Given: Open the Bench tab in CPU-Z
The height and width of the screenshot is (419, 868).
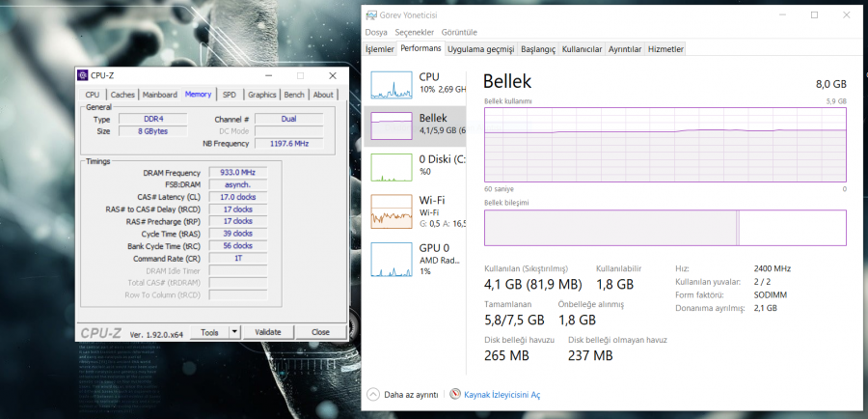Looking at the screenshot, I should tap(294, 95).
